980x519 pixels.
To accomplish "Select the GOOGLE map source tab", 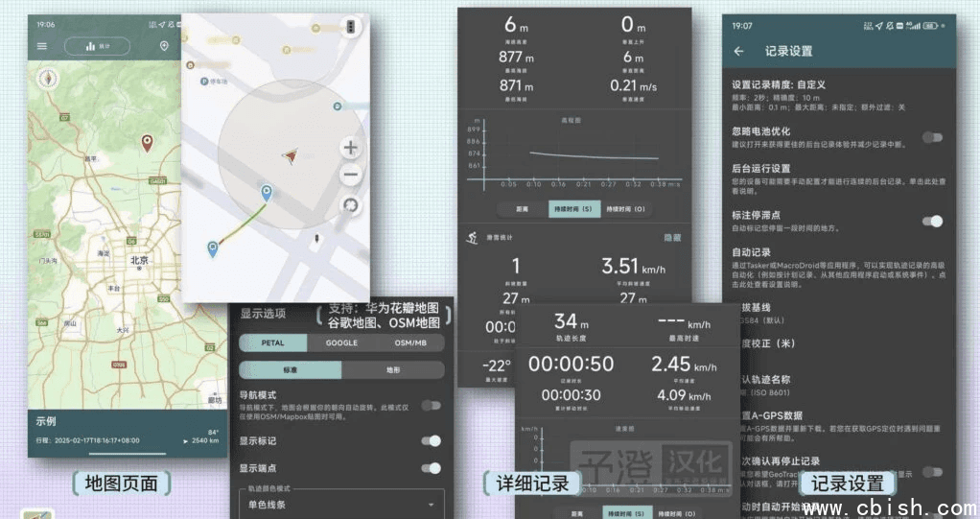I will click(x=341, y=342).
